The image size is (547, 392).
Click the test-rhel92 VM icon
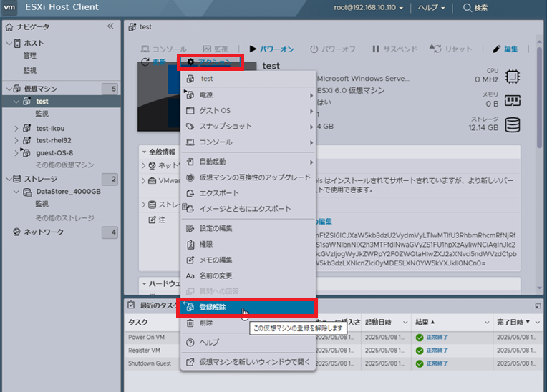point(27,140)
